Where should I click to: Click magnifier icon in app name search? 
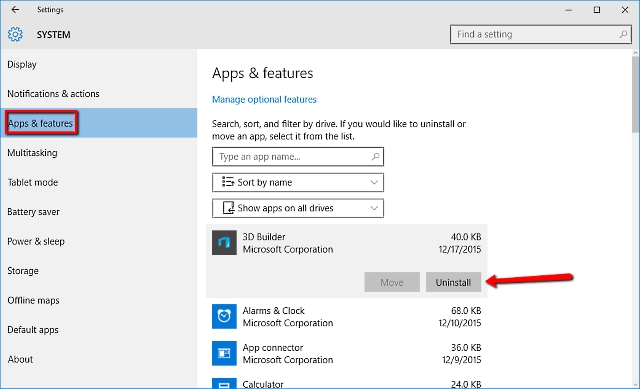pyautogui.click(x=375, y=157)
